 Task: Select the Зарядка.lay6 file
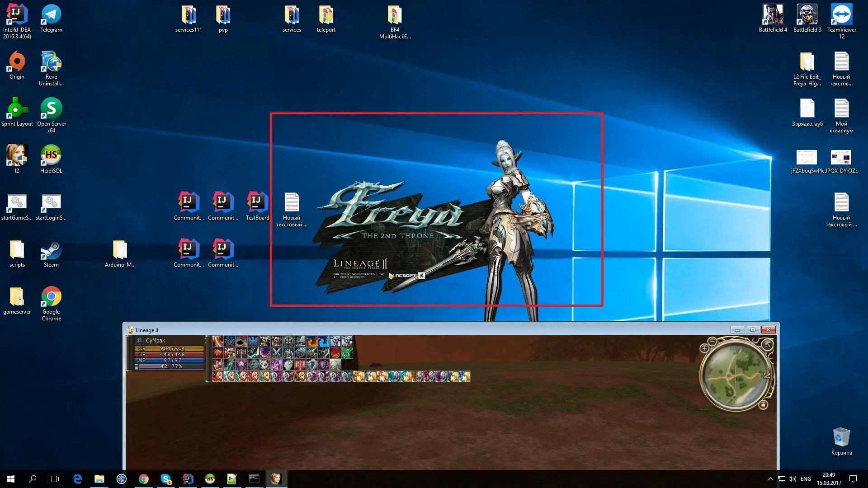click(807, 113)
